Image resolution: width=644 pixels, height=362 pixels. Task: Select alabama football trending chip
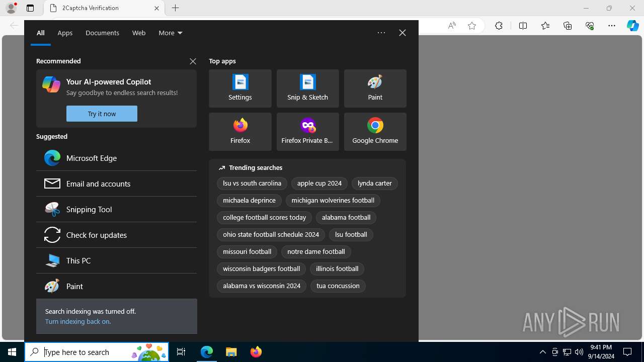tap(346, 218)
